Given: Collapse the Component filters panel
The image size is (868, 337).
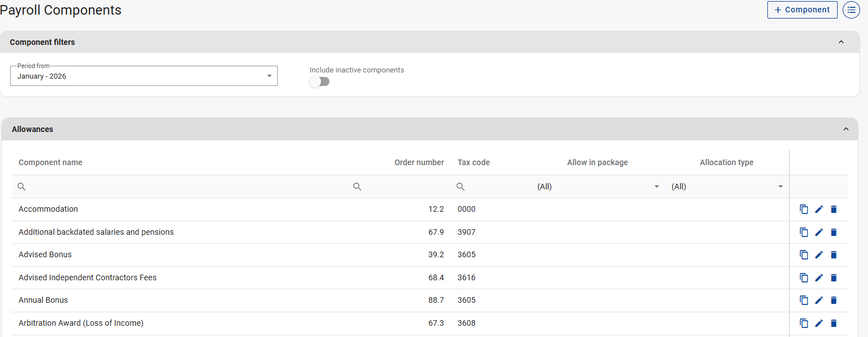Looking at the screenshot, I should [x=841, y=42].
